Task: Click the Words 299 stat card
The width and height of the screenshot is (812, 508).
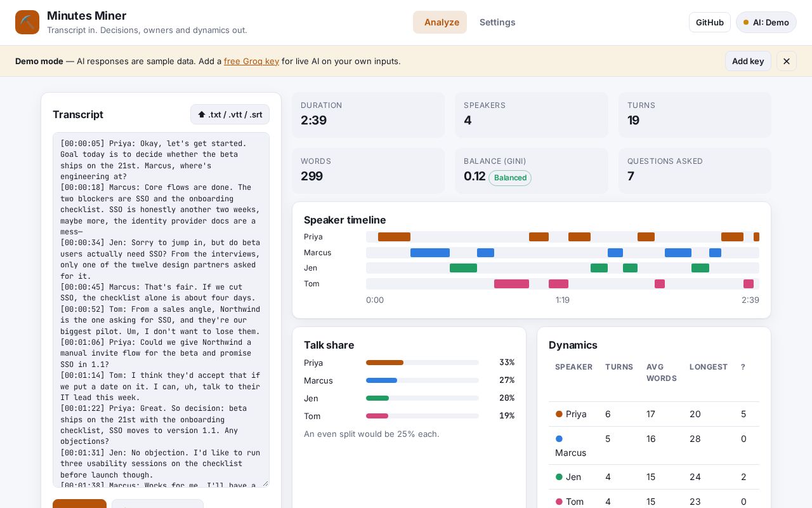Action: 369,171
